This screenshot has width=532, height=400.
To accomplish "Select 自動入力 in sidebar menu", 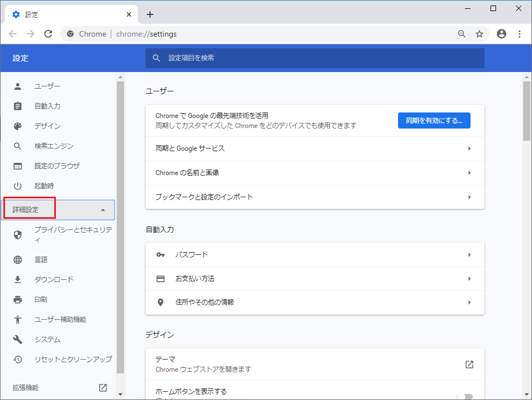I will (x=47, y=106).
